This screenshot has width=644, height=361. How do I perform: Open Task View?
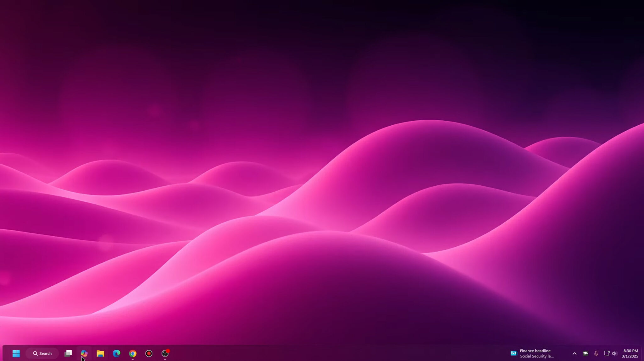68,353
